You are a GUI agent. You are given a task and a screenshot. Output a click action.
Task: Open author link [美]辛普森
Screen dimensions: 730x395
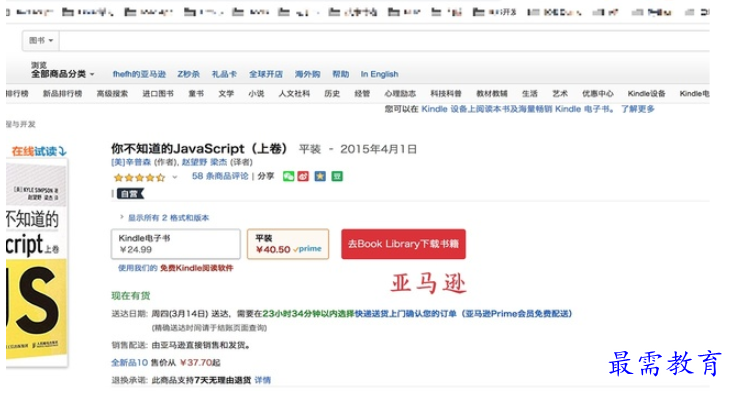(131, 162)
